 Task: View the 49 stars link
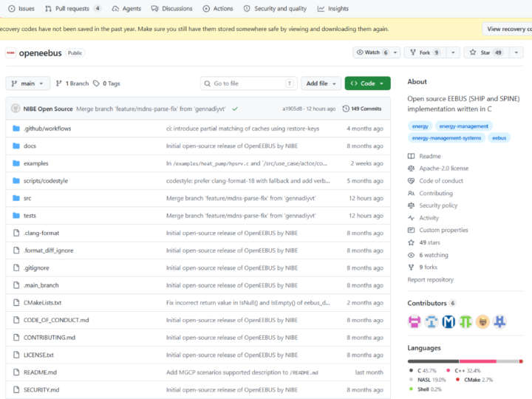424,242
